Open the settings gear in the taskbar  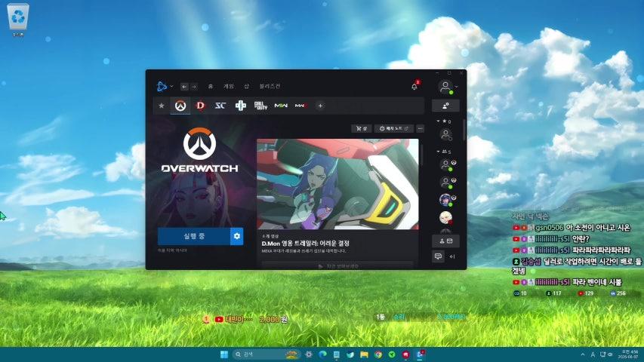309,354
